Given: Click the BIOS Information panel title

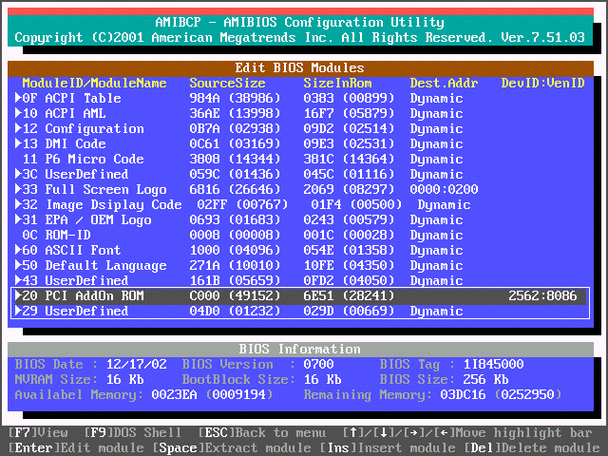Looking at the screenshot, I should 300,349.
